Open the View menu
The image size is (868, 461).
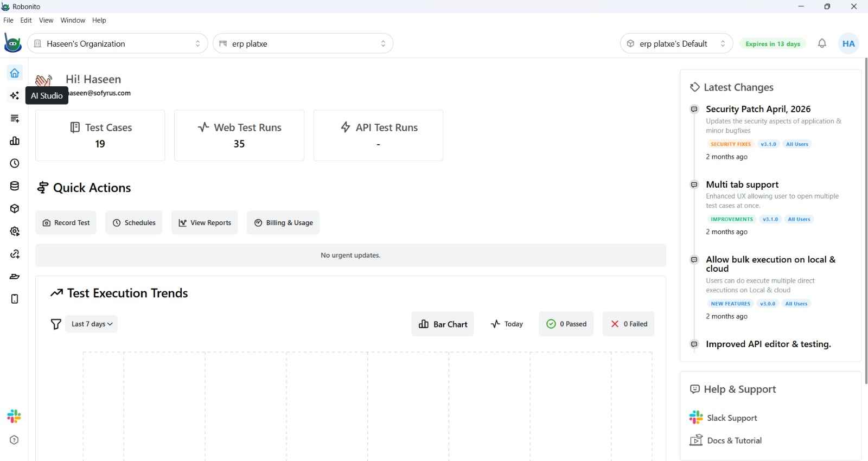click(46, 20)
